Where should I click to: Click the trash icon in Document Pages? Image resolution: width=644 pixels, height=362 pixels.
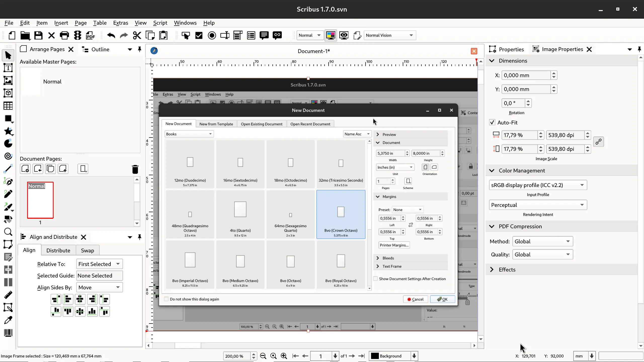tap(135, 169)
